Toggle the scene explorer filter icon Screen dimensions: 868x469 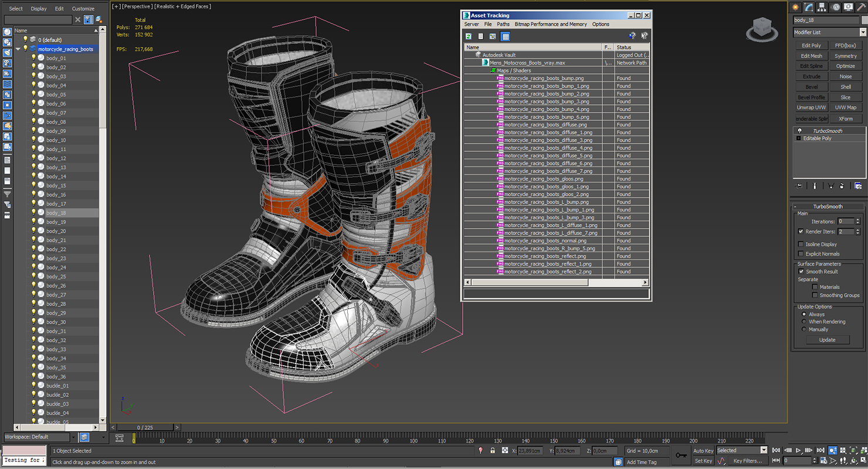pyautogui.click(x=88, y=20)
